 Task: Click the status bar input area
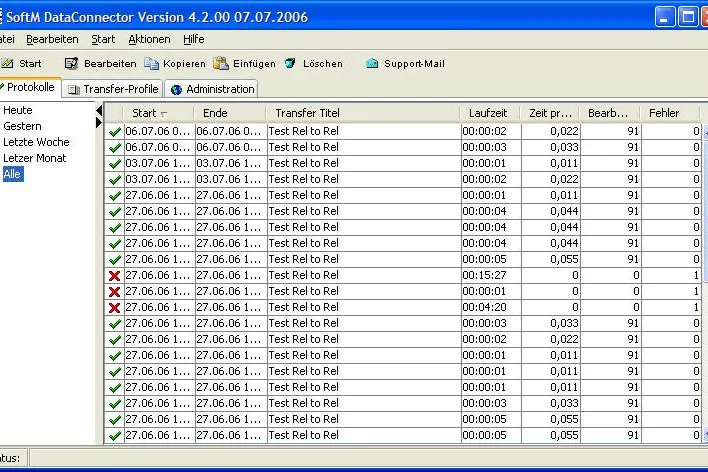pyautogui.click(x=368, y=458)
